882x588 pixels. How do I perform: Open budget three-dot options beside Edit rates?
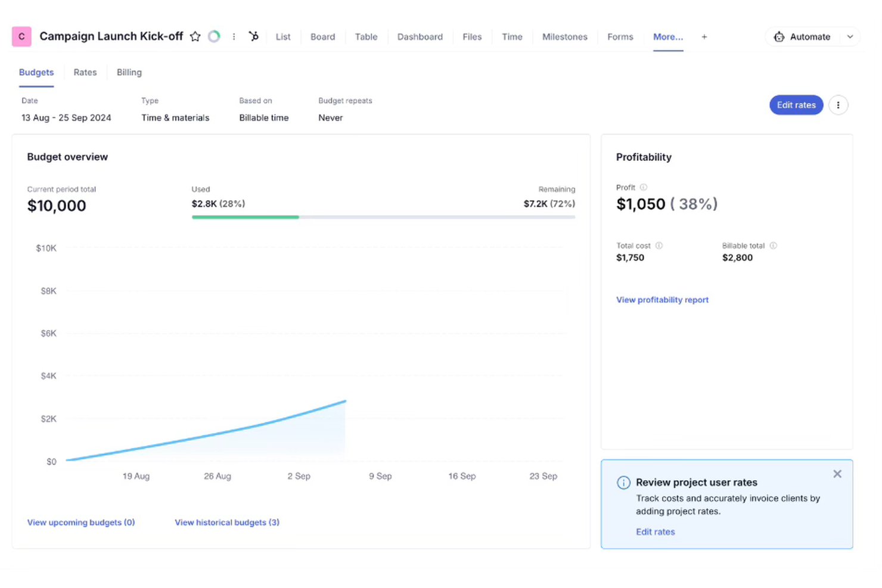point(838,105)
